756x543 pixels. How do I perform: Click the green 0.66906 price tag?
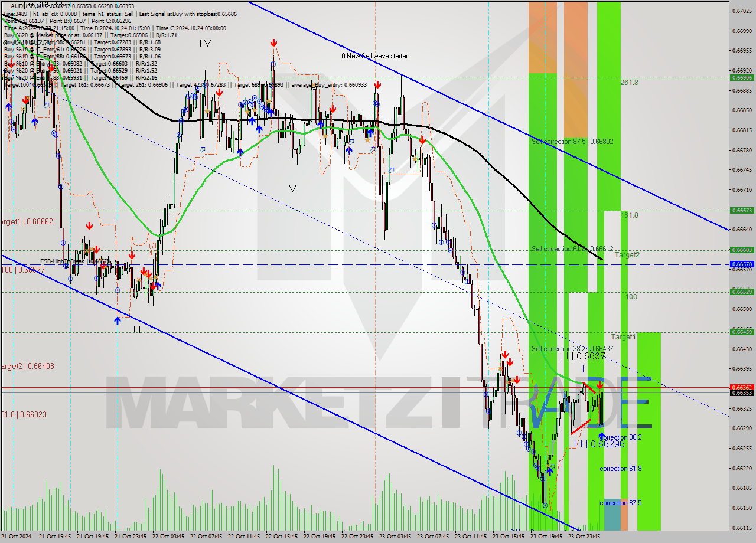[741, 77]
